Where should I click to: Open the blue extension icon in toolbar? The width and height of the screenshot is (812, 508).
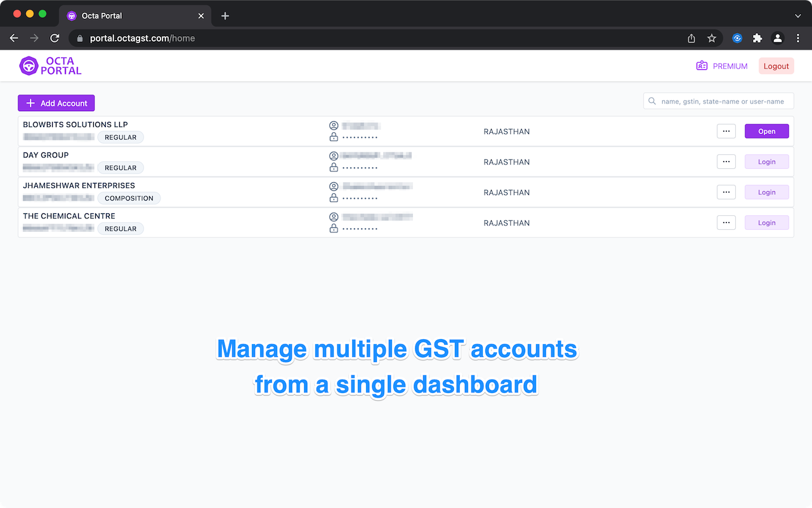pos(737,38)
